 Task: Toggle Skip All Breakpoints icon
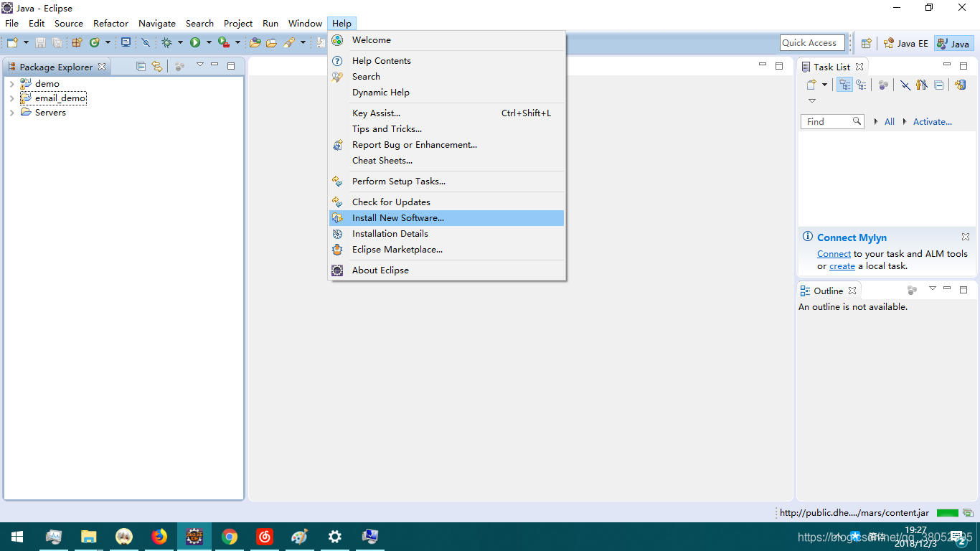click(x=146, y=43)
